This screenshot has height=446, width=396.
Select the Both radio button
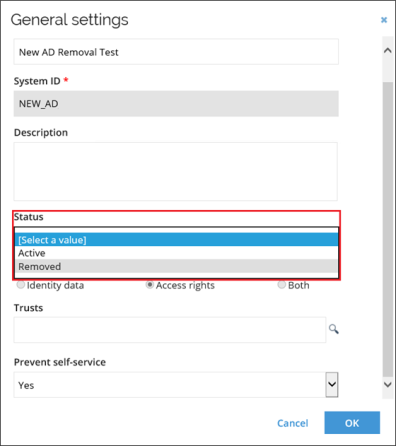pos(282,285)
